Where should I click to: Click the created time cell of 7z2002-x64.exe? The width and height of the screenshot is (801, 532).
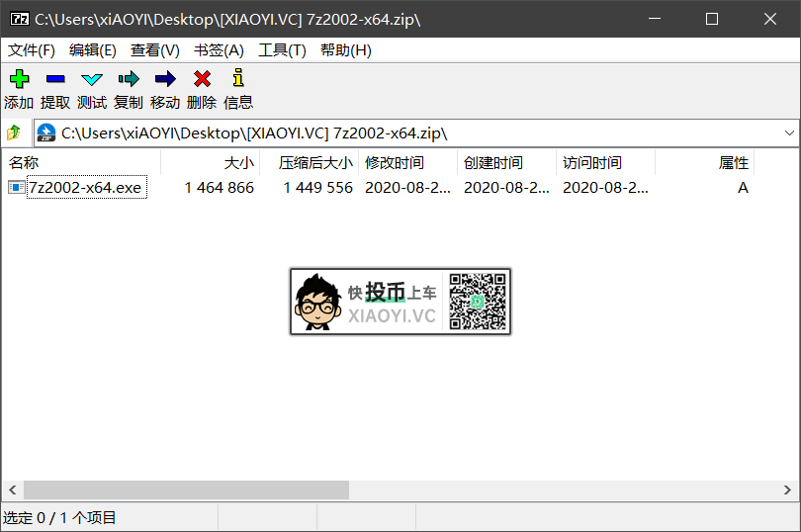(506, 188)
